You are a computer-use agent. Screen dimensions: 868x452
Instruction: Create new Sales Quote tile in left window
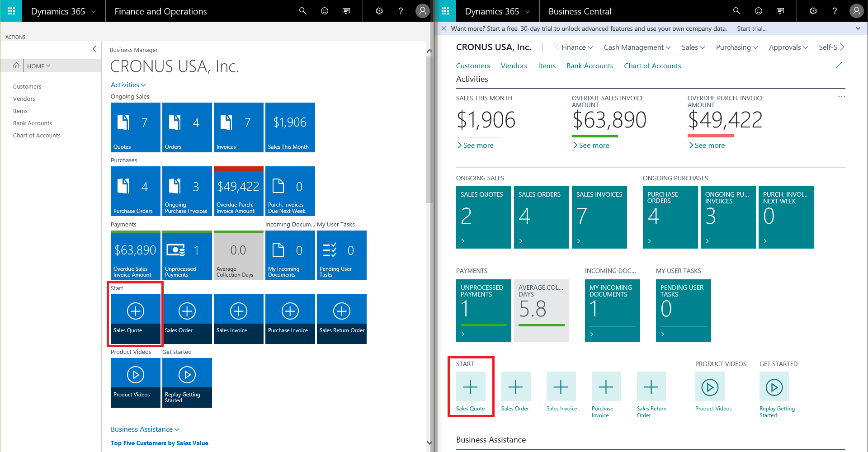pyautogui.click(x=136, y=319)
